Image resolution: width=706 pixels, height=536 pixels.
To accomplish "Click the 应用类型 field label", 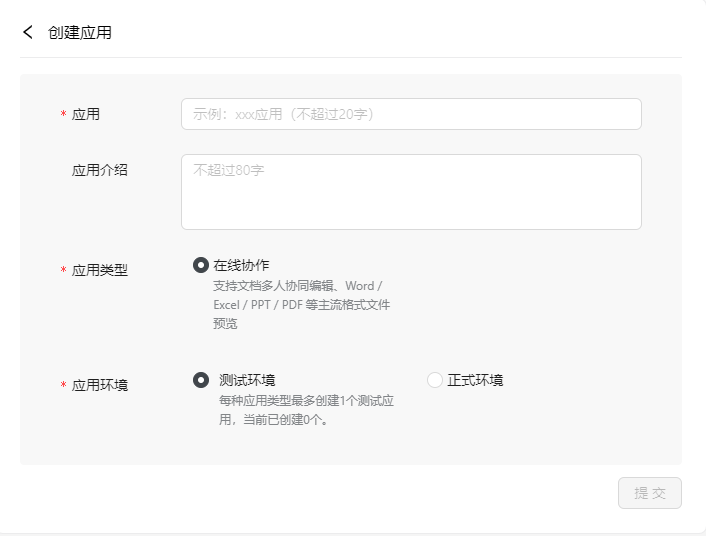I will [x=100, y=270].
